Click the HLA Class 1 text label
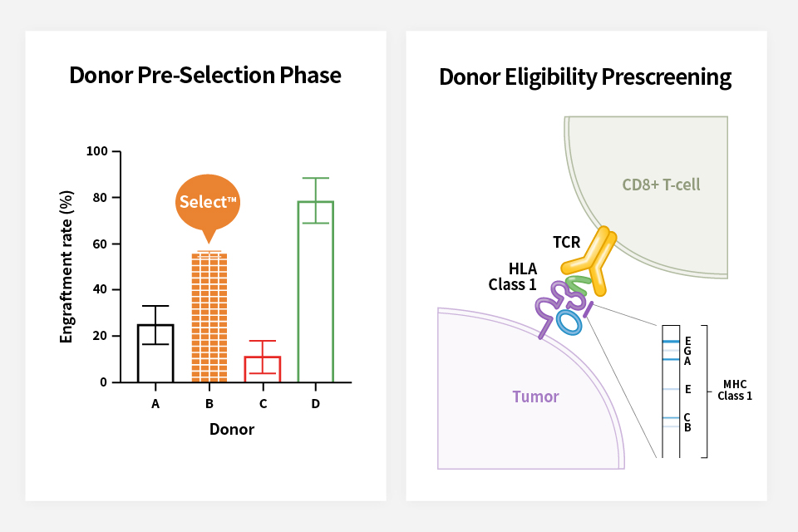 514,277
